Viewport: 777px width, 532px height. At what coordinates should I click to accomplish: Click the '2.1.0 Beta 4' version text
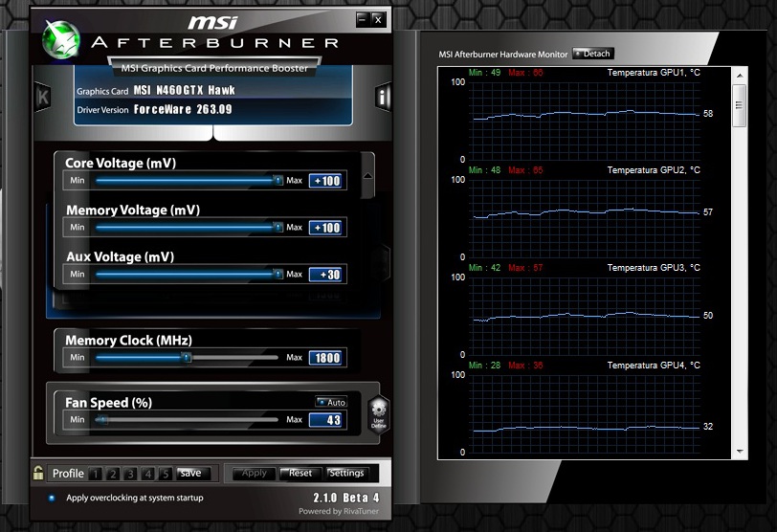[346, 498]
